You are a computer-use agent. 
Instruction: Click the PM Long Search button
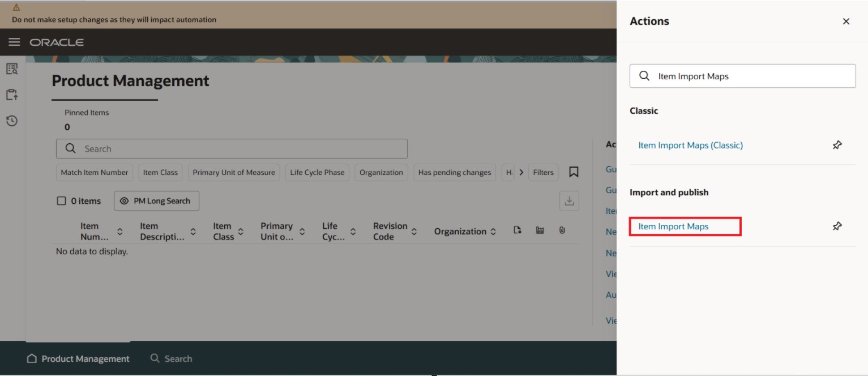tap(156, 200)
